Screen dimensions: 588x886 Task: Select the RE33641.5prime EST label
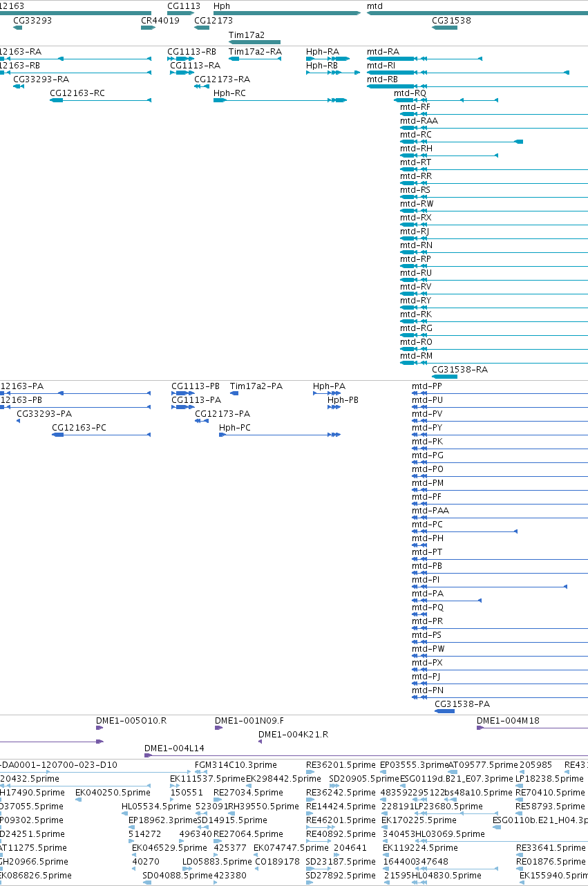click(x=551, y=848)
